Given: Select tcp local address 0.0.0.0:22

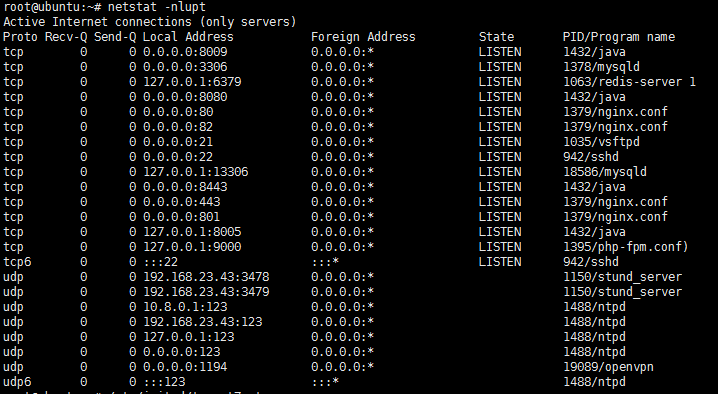Looking at the screenshot, I should [x=178, y=157].
